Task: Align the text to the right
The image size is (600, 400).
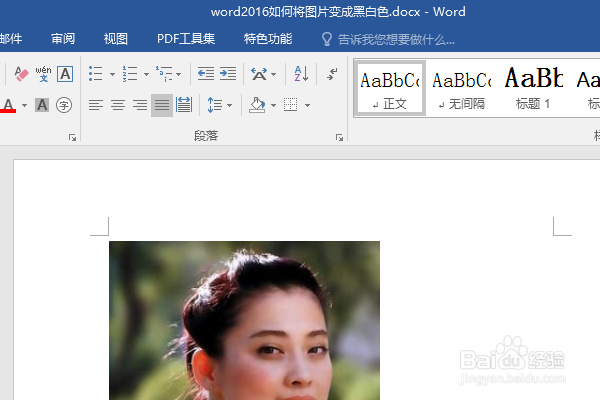Action: (140, 105)
